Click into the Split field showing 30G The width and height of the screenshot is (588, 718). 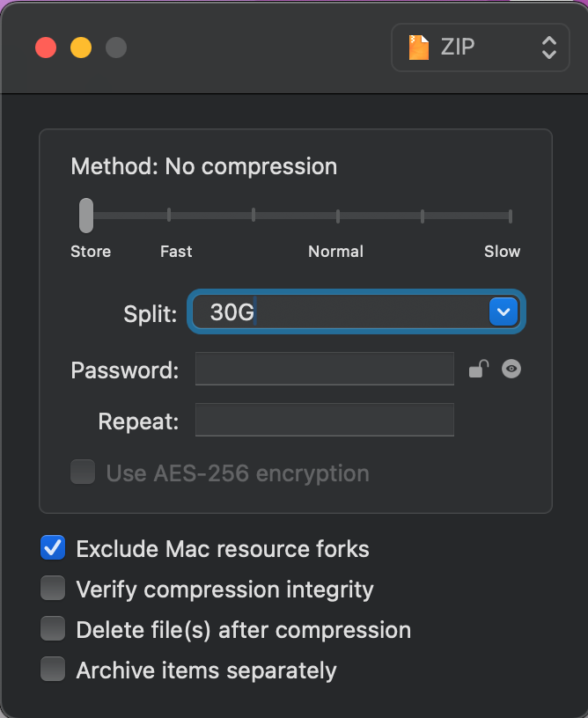341,311
